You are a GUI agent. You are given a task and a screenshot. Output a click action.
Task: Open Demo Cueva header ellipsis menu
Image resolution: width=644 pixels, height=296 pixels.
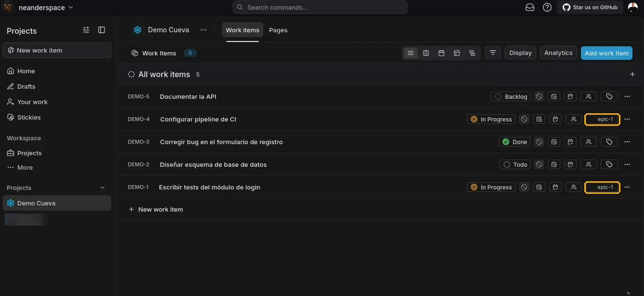pos(204,30)
